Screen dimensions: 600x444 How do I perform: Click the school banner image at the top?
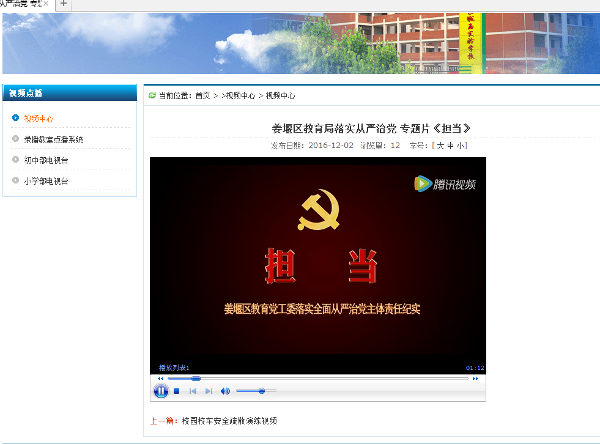click(x=301, y=43)
